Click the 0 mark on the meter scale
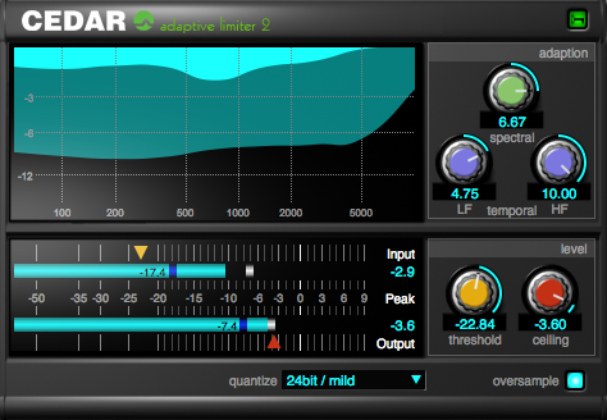607x420 pixels. point(300,298)
